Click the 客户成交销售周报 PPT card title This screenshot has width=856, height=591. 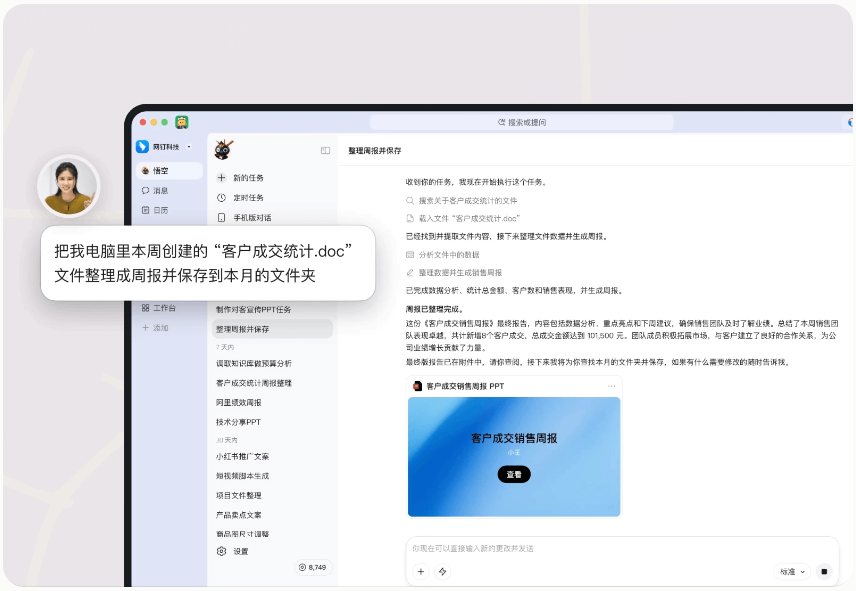click(x=465, y=386)
